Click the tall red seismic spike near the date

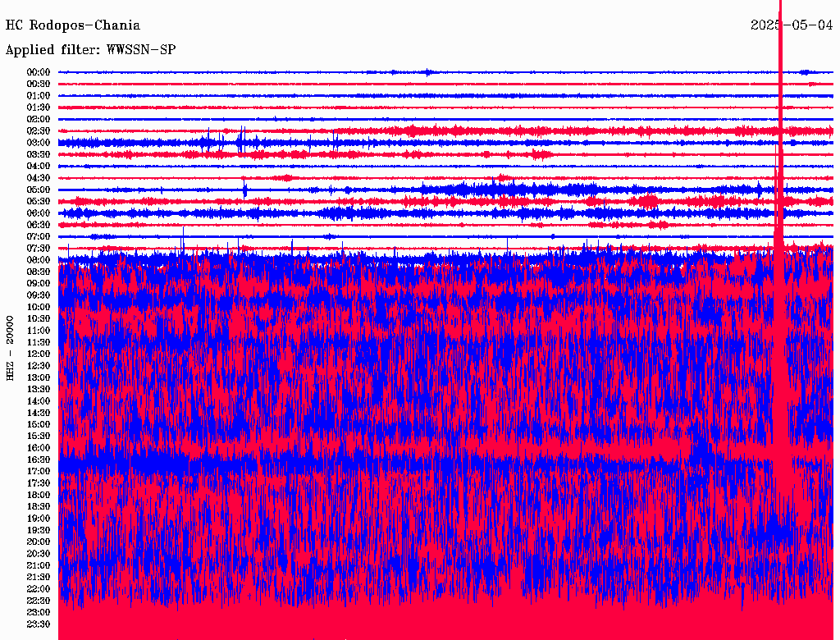(780, 123)
